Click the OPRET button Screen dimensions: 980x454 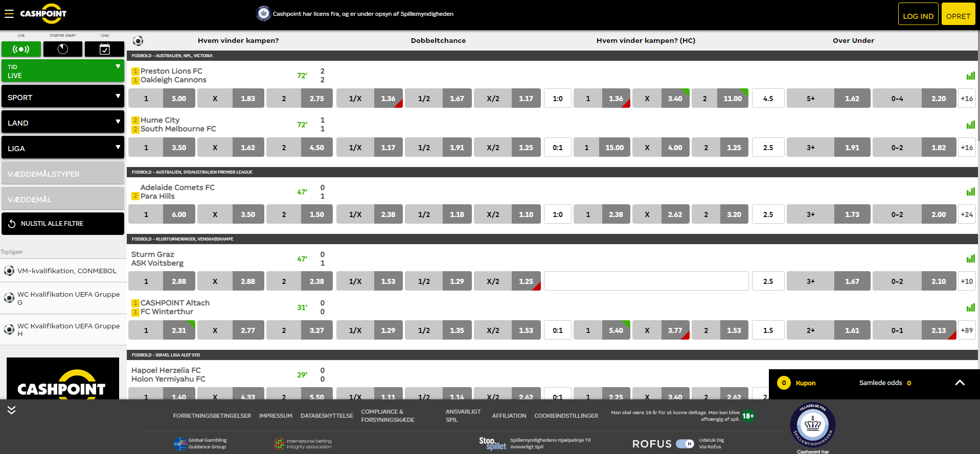click(958, 14)
